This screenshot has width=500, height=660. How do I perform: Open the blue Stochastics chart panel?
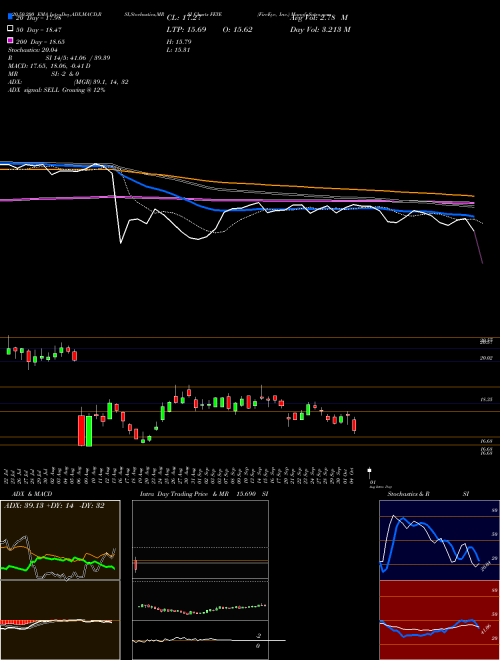click(437, 540)
